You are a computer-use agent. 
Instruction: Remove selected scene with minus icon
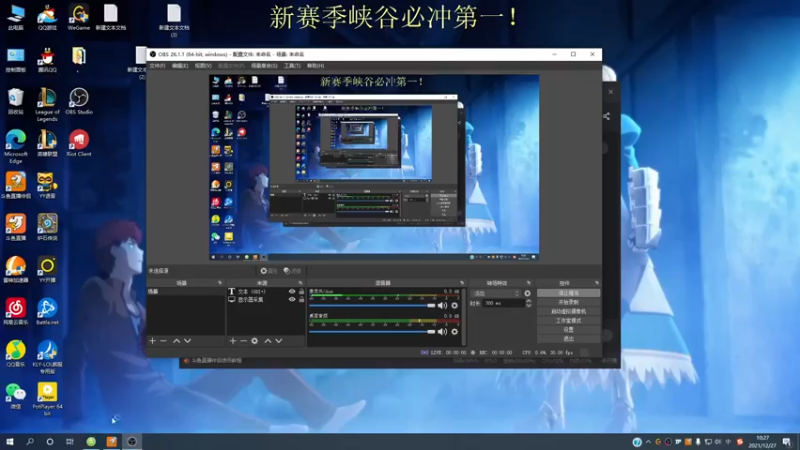click(163, 341)
